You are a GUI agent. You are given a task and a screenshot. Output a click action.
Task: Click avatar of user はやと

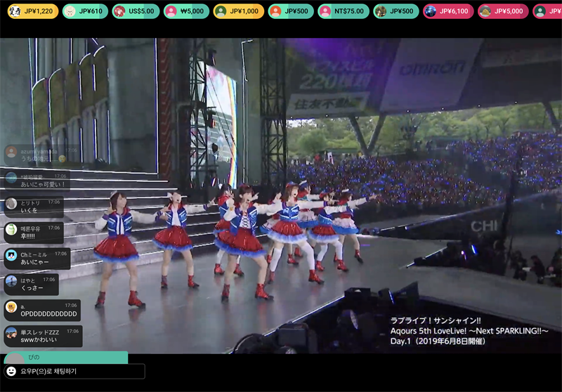(x=11, y=281)
